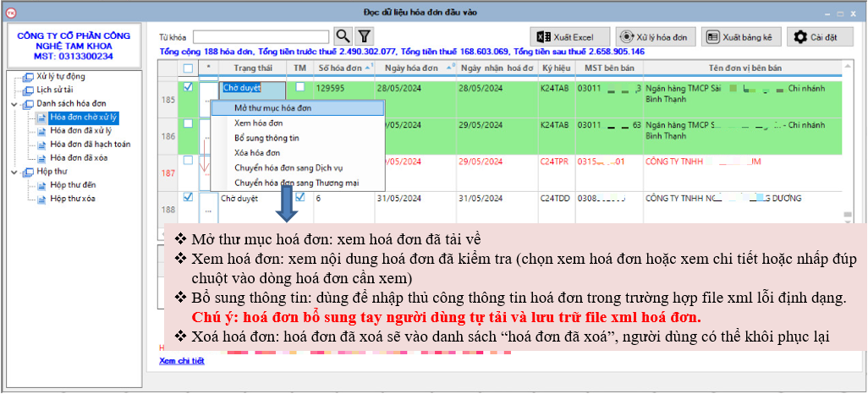Image resolution: width=868 pixels, height=394 pixels.
Task: Open Lịch sử tải in sidebar
Action: tap(55, 89)
